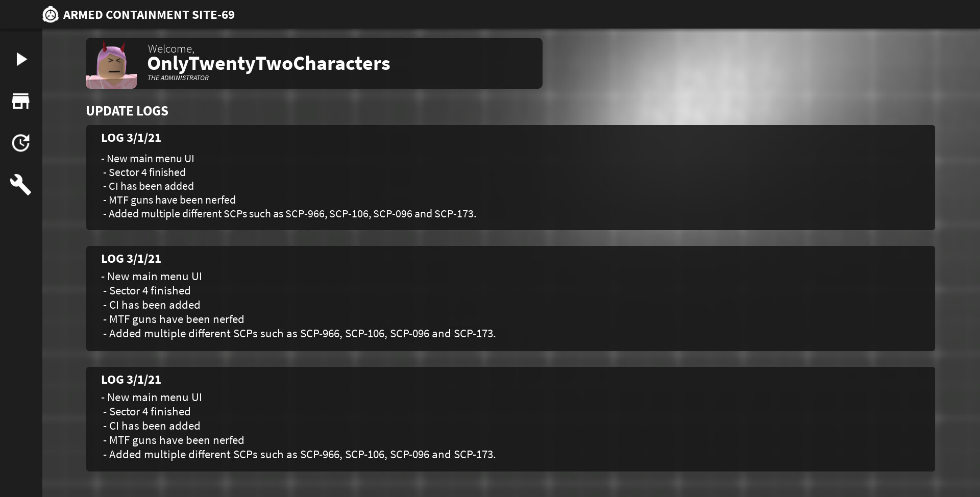Select the OnlyTwentyTwoCharacters username
980x497 pixels.
(268, 64)
